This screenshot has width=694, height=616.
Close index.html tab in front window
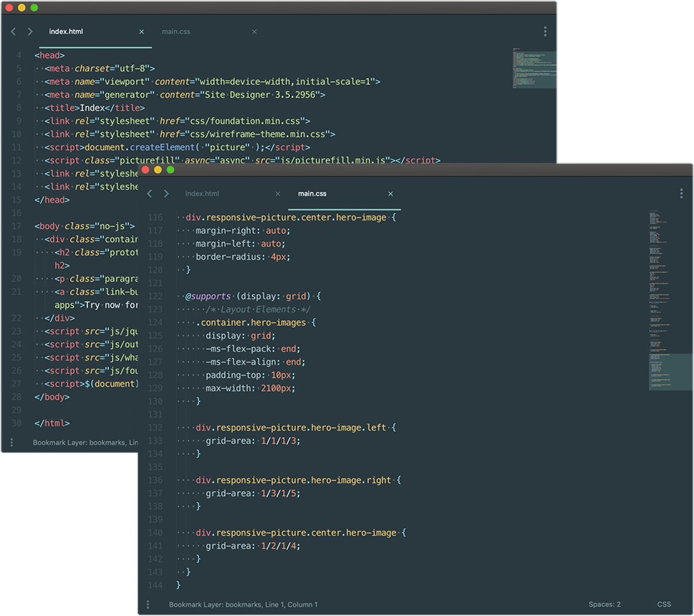tap(278, 193)
